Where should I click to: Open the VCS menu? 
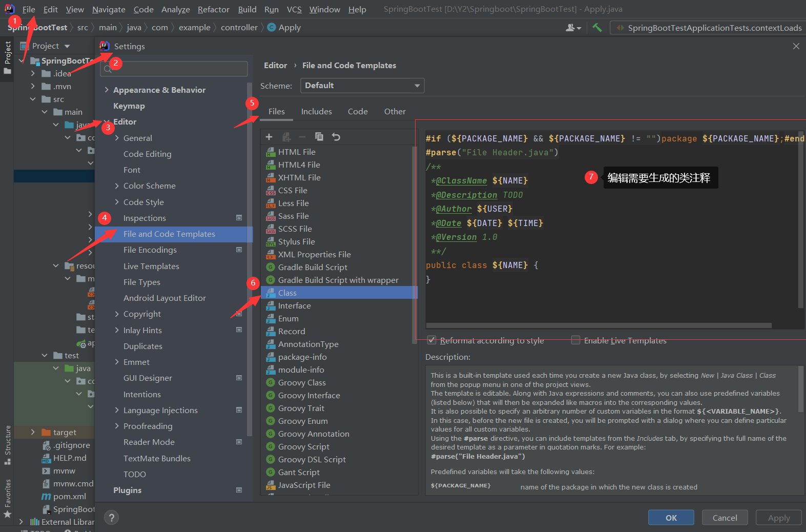[x=294, y=9]
